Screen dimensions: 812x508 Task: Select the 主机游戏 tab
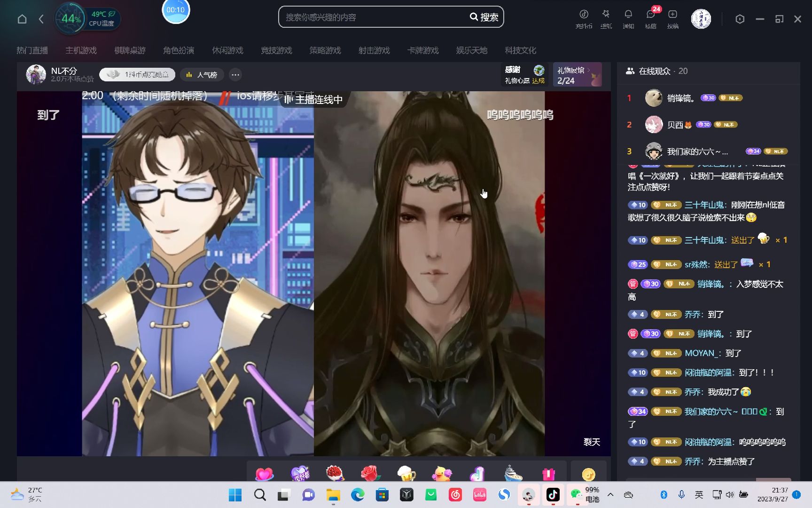click(x=81, y=50)
